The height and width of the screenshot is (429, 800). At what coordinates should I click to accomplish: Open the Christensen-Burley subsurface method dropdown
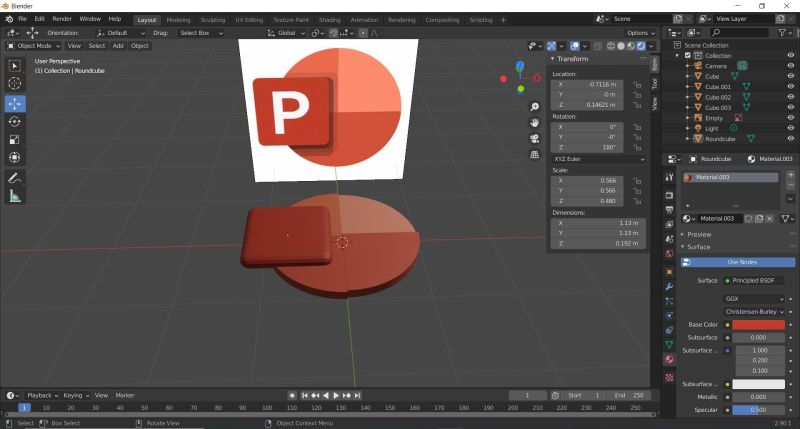pyautogui.click(x=754, y=312)
